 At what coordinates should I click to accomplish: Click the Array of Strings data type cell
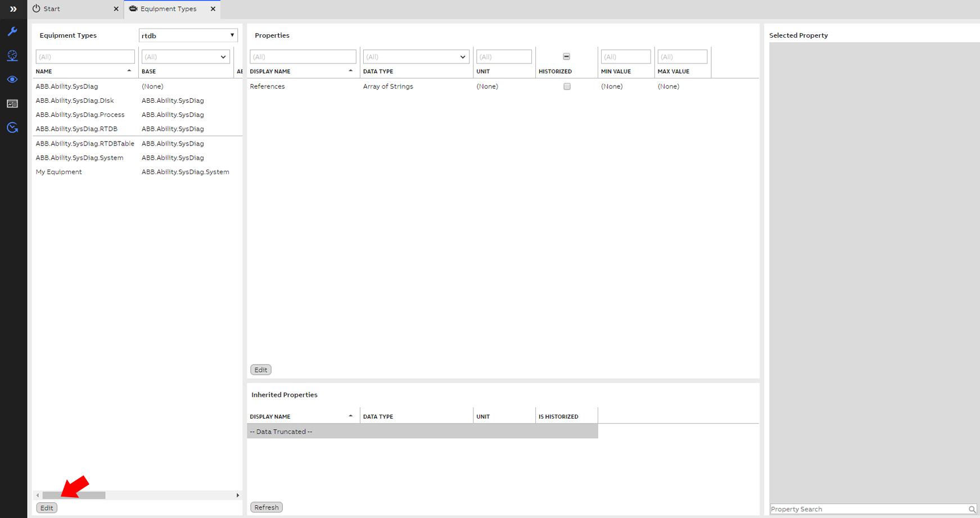(388, 87)
